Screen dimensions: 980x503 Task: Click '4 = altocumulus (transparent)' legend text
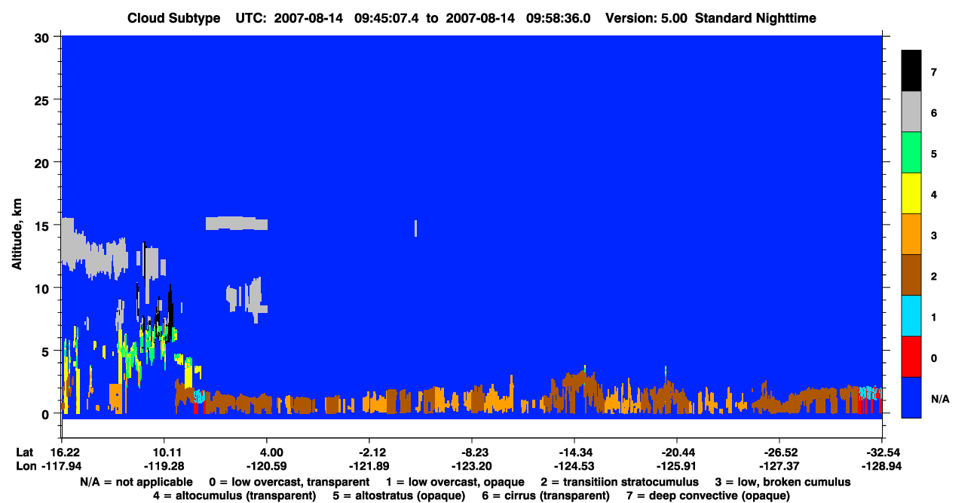234,495
